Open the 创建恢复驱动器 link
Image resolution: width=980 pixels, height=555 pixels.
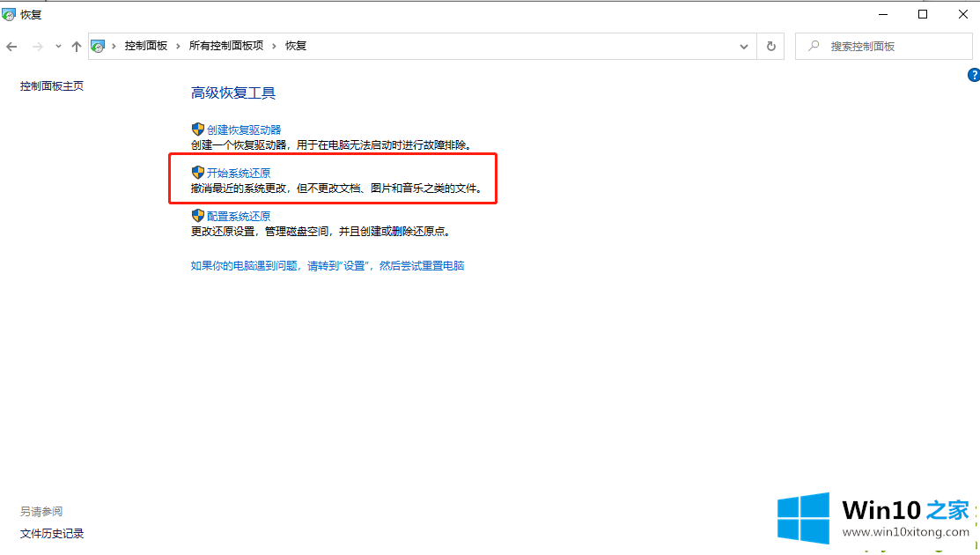[x=244, y=129]
